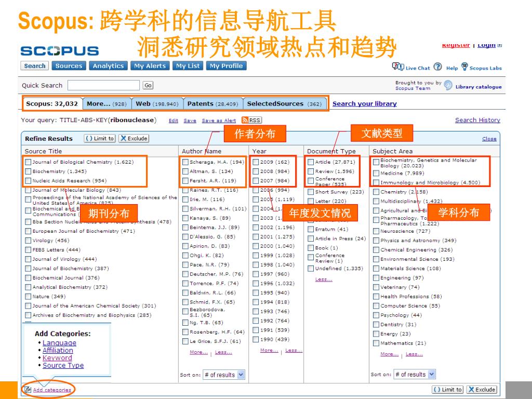The image size is (532, 399).
Task: Check Journal of Biological Chemistry box
Action: click(x=28, y=162)
